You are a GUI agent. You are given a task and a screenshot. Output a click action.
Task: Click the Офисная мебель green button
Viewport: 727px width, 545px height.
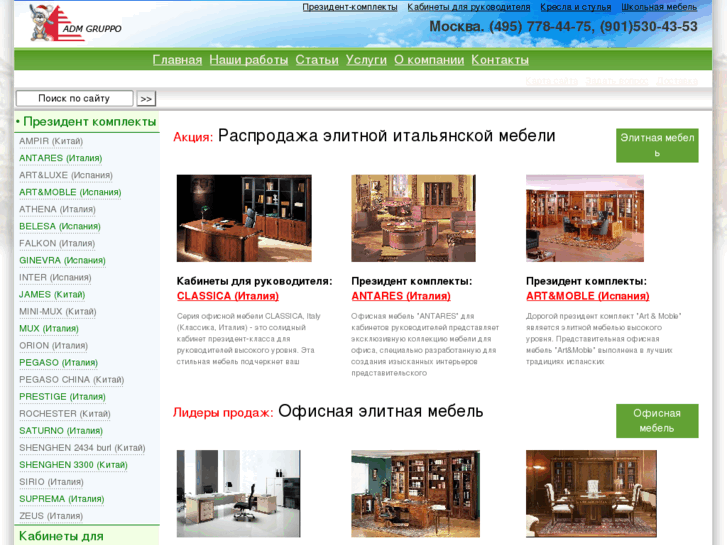pyautogui.click(x=657, y=421)
